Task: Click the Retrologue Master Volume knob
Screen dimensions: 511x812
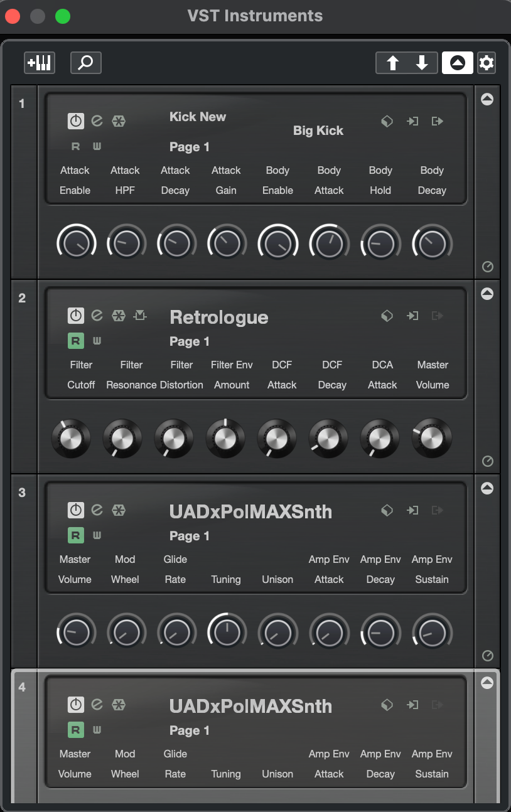Action: tap(432, 438)
